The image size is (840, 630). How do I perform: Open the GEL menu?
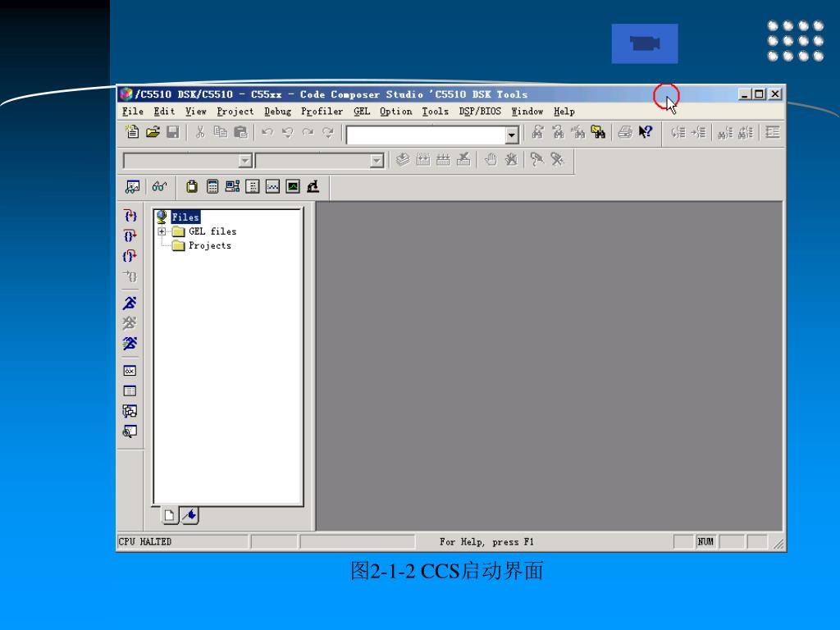point(362,112)
